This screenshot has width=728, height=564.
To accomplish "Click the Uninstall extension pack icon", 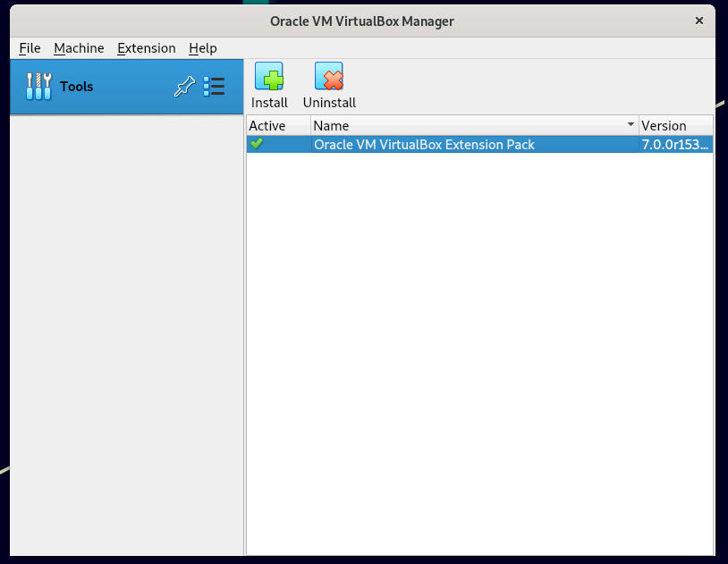I will coord(329,77).
